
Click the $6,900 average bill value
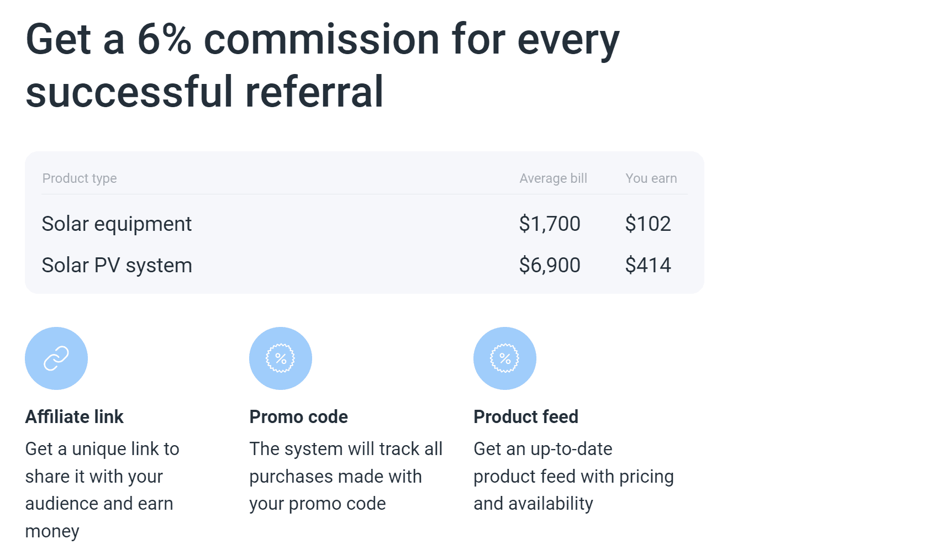550,265
